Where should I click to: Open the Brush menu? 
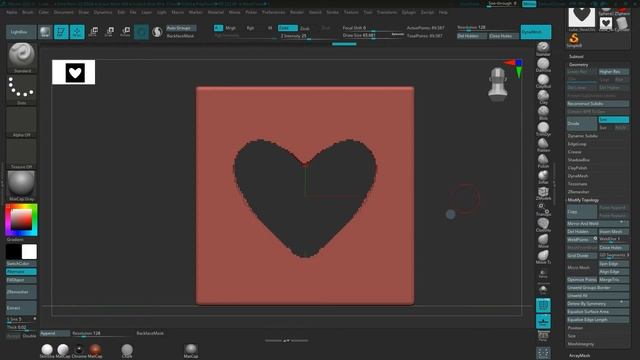tap(28, 12)
